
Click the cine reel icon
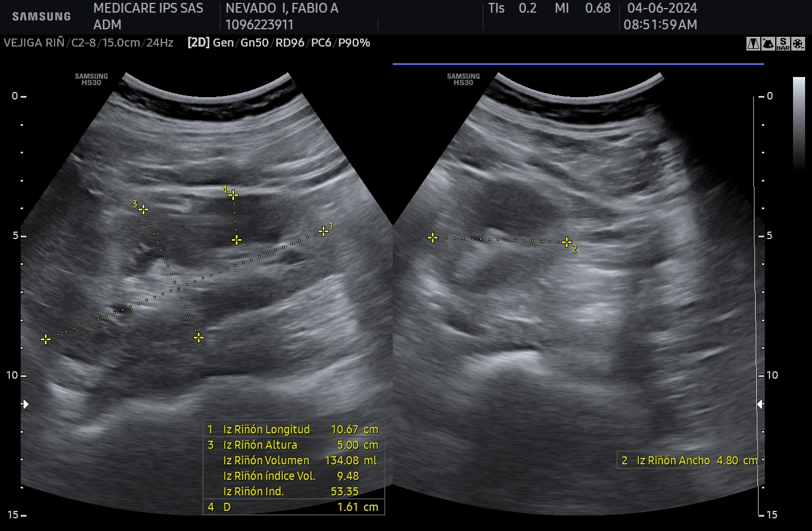[x=798, y=44]
